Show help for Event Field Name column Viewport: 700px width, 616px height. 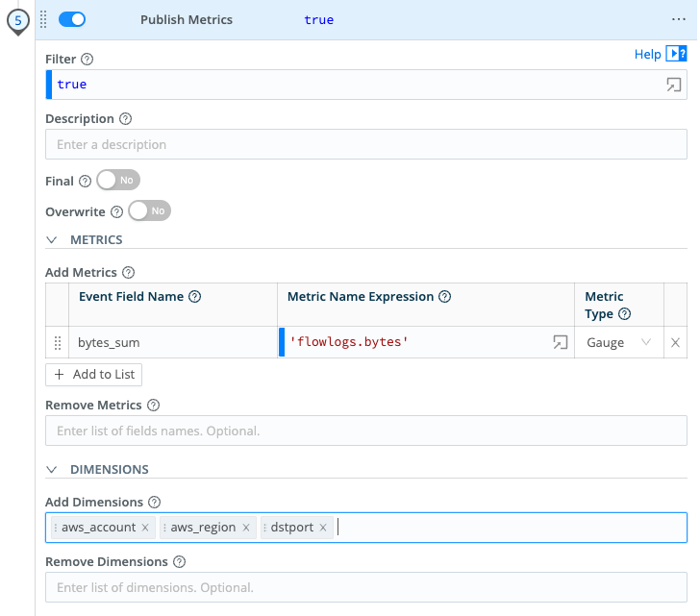(194, 296)
